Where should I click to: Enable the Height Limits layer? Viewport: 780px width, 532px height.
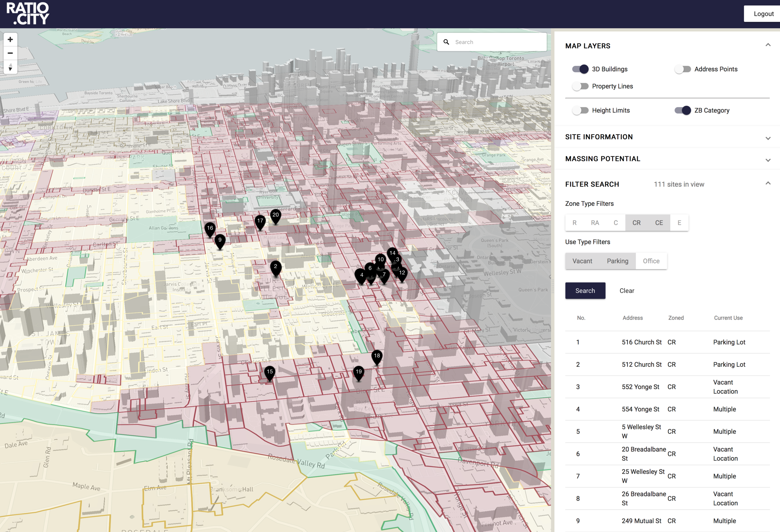click(580, 110)
